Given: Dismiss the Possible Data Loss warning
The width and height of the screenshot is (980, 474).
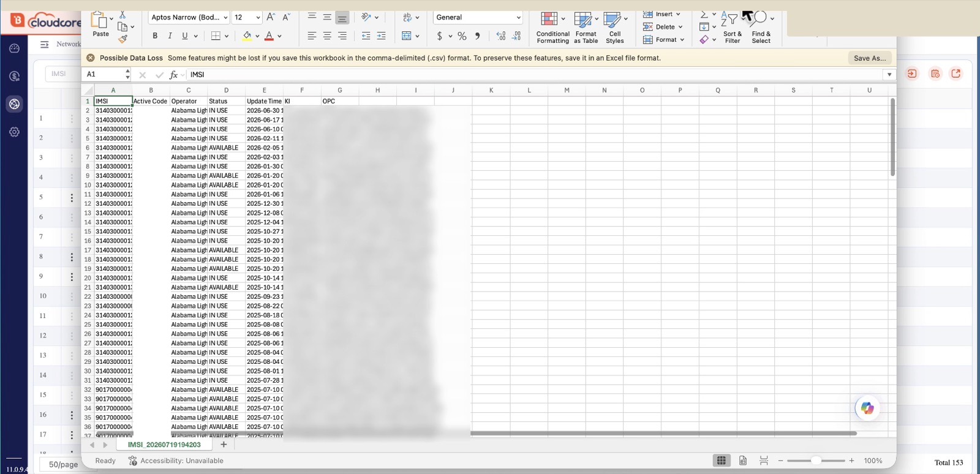Looking at the screenshot, I should tap(91, 58).
